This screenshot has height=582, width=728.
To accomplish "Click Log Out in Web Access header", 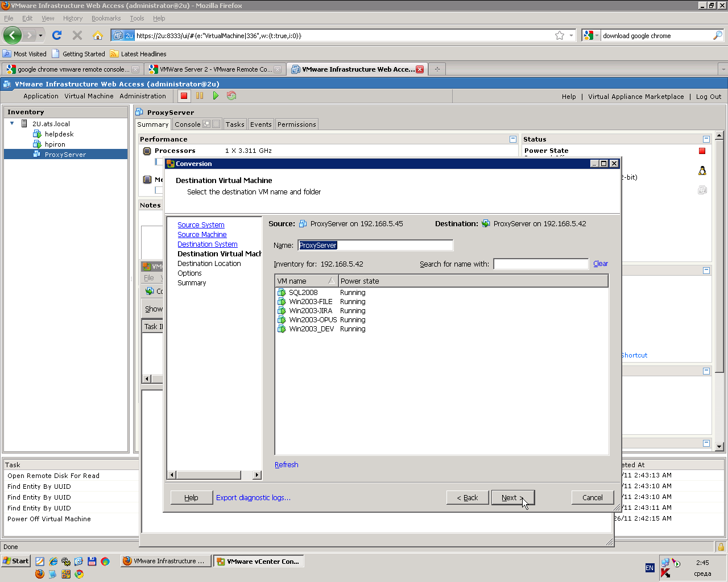I will click(709, 97).
